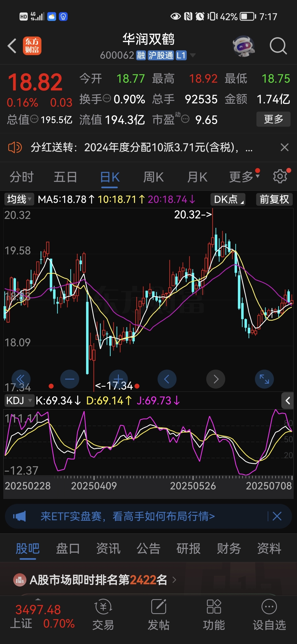The height and width of the screenshot is (644, 297).
Task: Tap the ranking chart icon
Action: (20, 580)
